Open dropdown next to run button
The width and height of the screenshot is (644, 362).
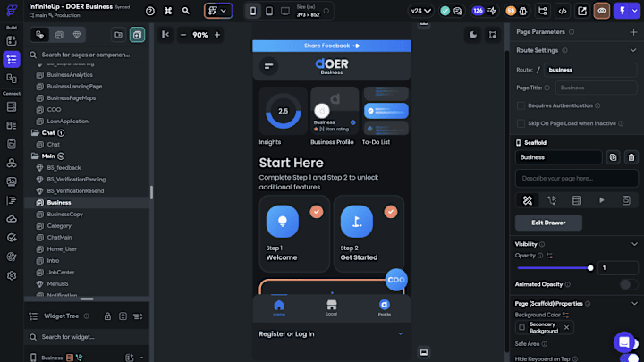pyautogui.click(x=635, y=11)
